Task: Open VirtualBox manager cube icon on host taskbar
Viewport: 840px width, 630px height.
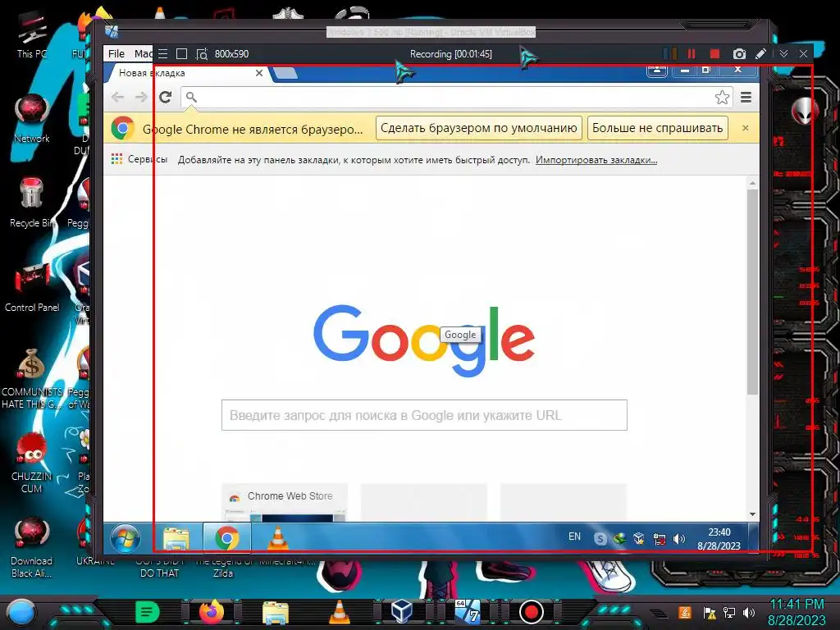Action: 402,612
